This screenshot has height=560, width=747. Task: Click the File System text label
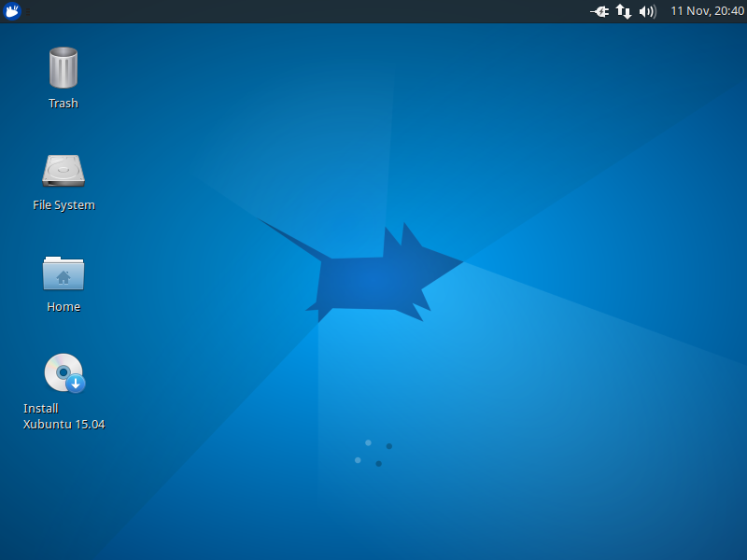click(63, 205)
